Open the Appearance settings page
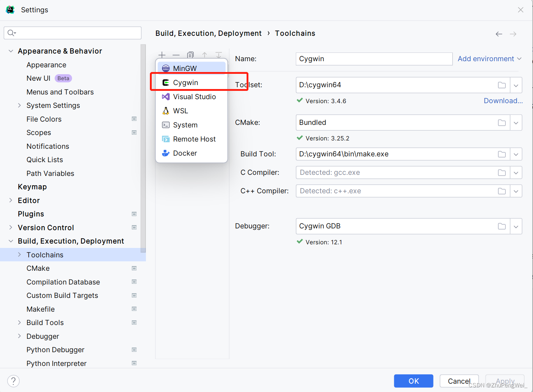Screen dimensions: 533x392 [46, 65]
